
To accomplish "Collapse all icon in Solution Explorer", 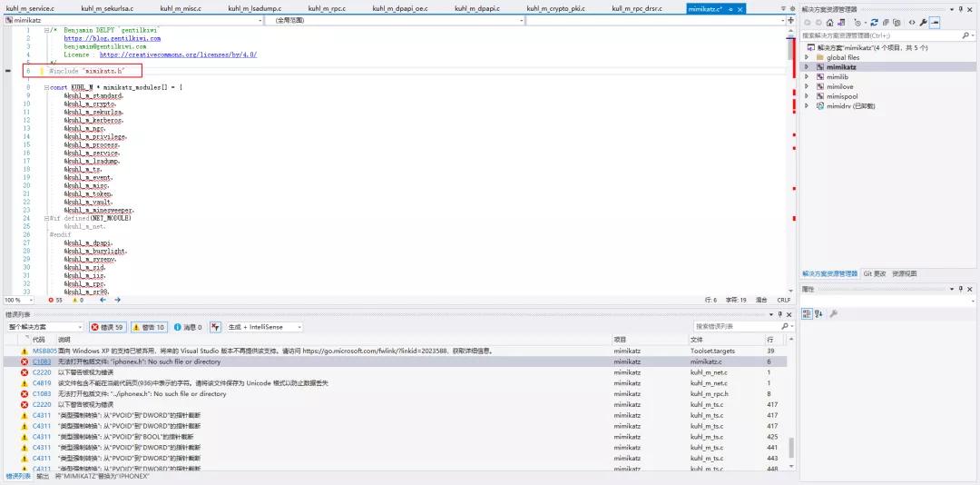I will (886, 23).
